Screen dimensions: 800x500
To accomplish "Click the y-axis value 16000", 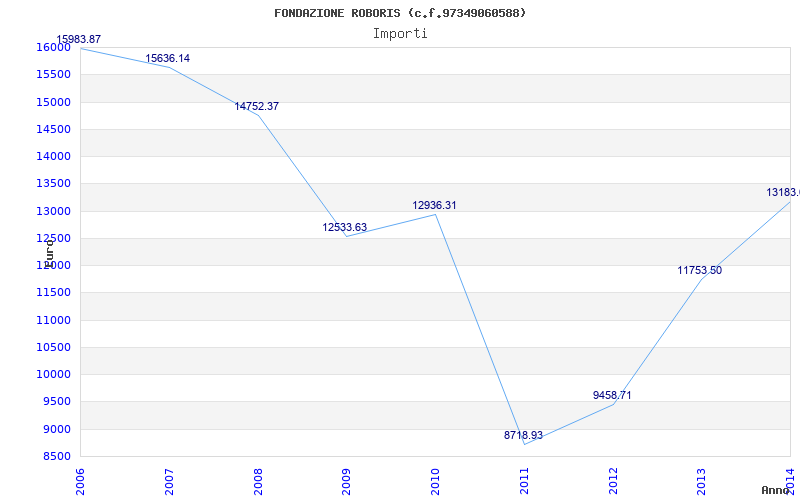I will 53,47.
